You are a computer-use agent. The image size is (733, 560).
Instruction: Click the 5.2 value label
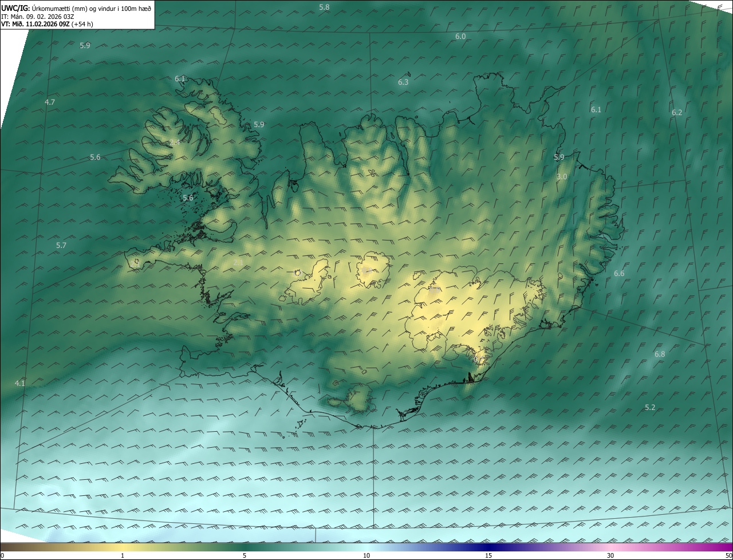(650, 407)
